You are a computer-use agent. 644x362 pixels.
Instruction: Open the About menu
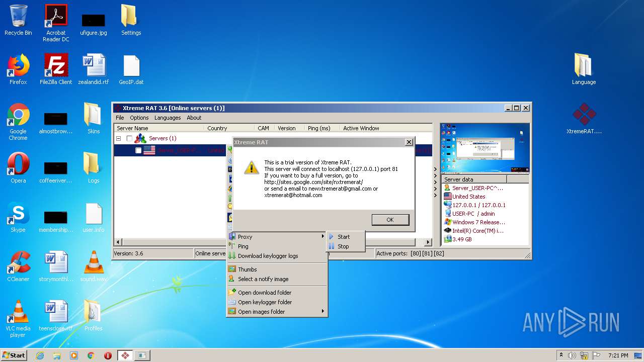194,118
